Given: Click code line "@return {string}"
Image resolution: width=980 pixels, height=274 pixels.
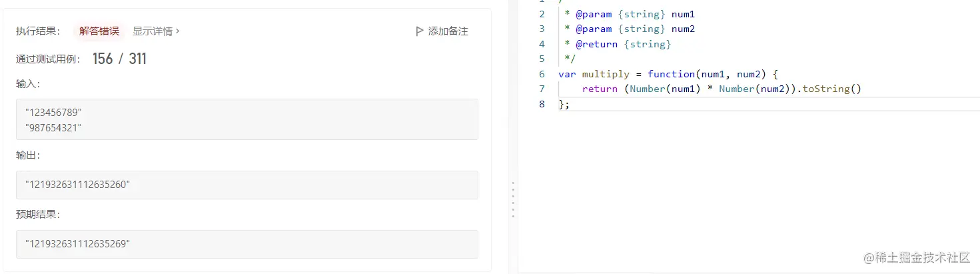Looking at the screenshot, I should 618,44.
